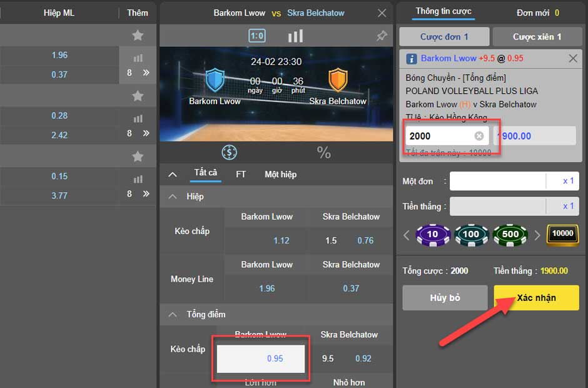The width and height of the screenshot is (588, 388).
Task: Add the gold 10000 max chip
Action: point(562,235)
